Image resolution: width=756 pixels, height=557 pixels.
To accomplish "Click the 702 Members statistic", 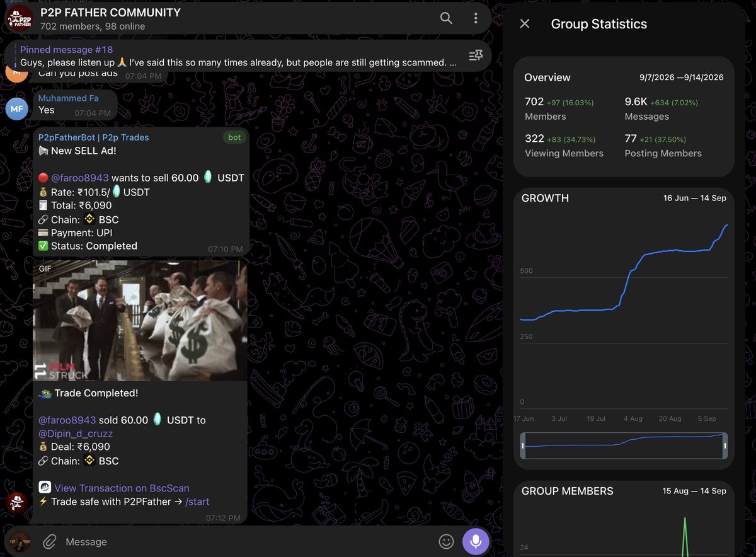I will (x=559, y=108).
